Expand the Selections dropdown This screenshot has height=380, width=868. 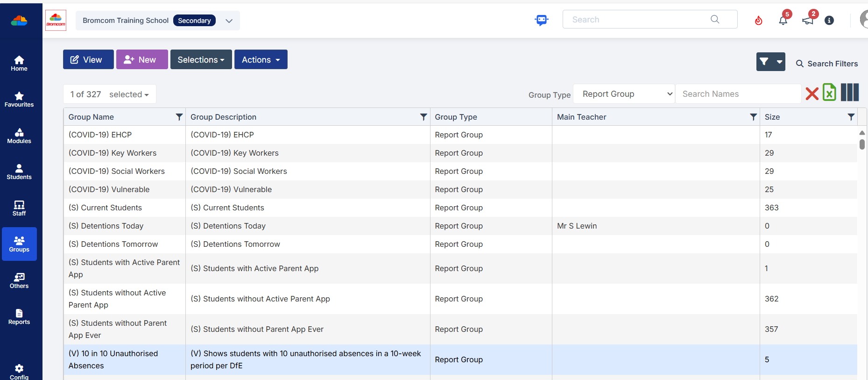(201, 60)
